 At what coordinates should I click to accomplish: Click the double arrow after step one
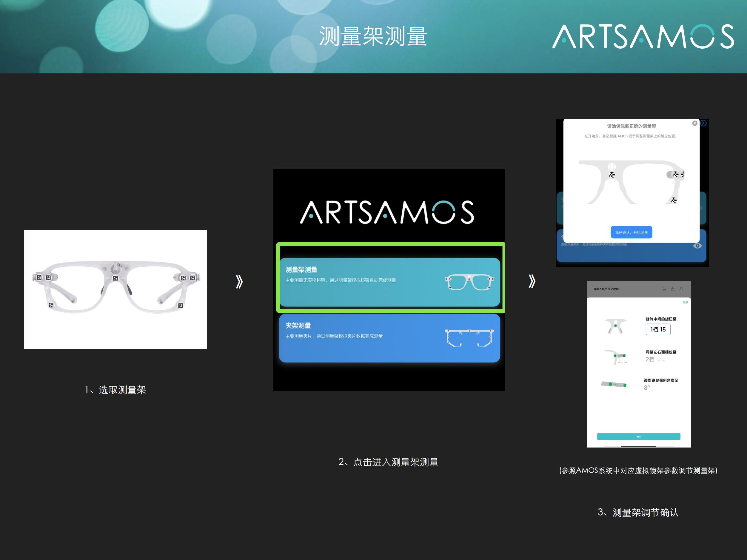click(x=239, y=282)
